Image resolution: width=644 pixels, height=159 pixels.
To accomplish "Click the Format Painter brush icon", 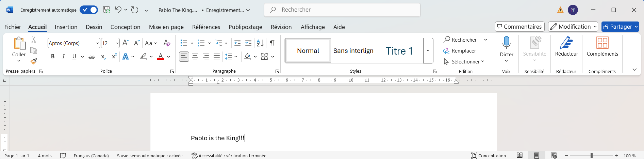I will coord(34,61).
